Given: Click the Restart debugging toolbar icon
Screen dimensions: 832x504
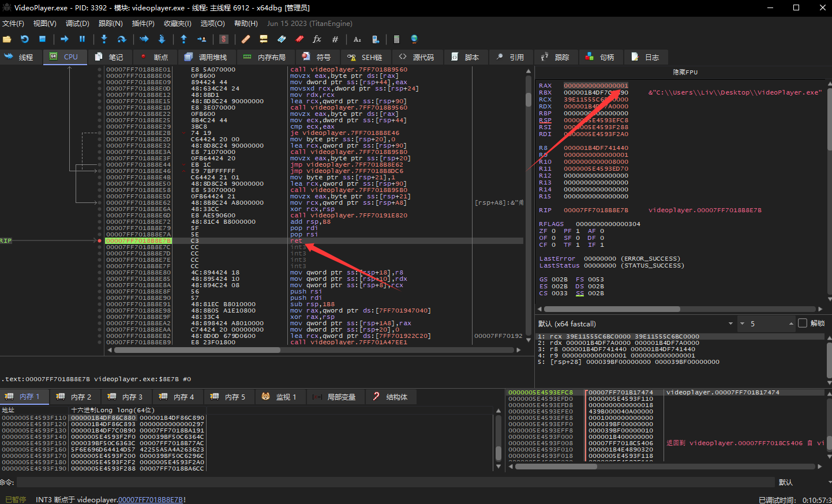Looking at the screenshot, I should coord(25,39).
